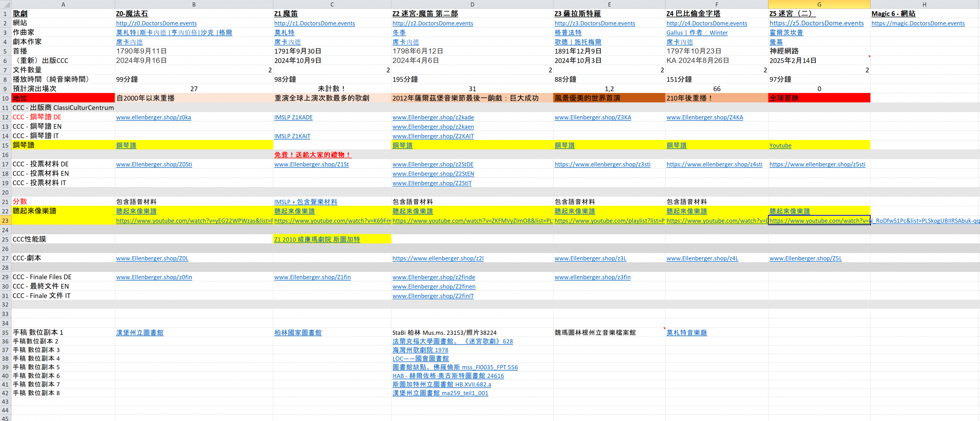
Task: Click cell 手稿 數位副本 8
Action: (63, 393)
